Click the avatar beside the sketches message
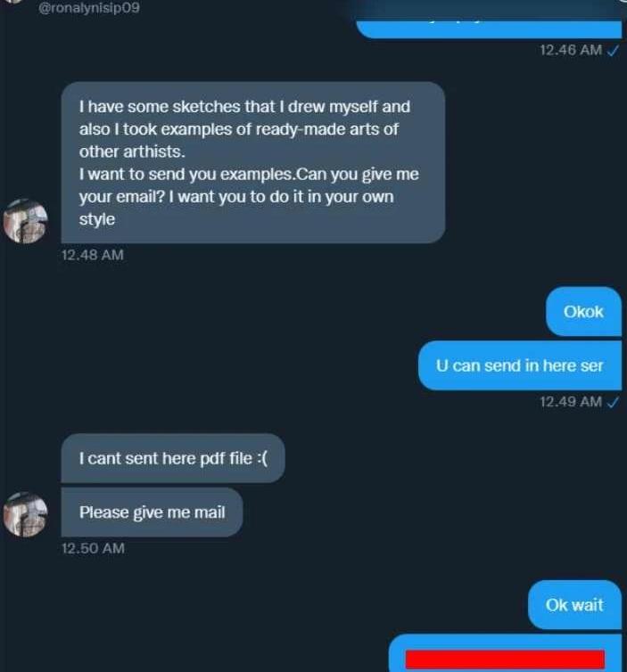Screen dimensions: 627x672 (x=26, y=221)
